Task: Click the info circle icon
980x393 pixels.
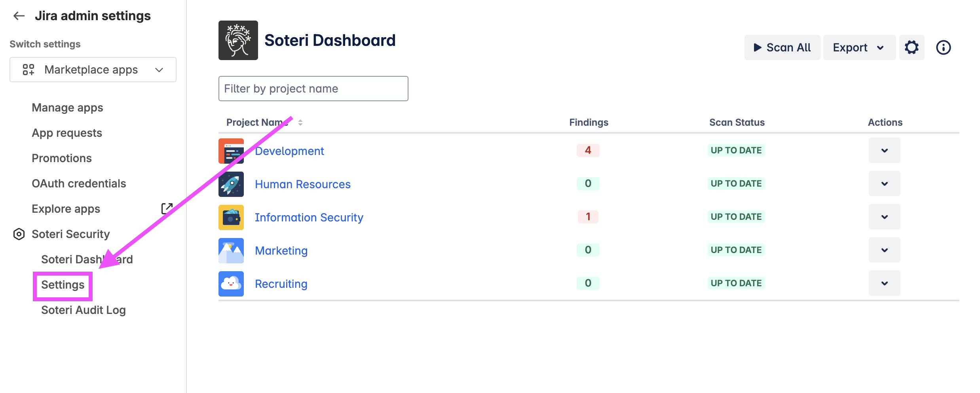Action: (943, 47)
